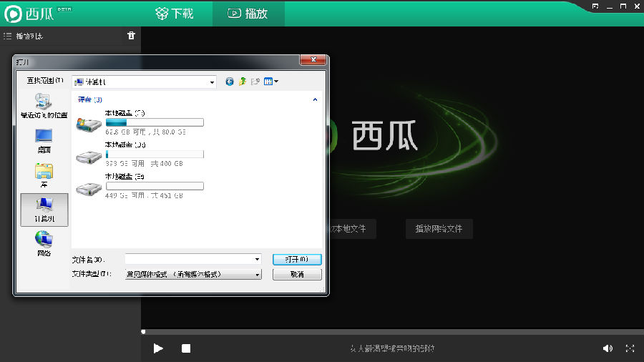Viewport: 644px width, 362px height.
Task: Mute audio using the speaker icon
Action: coord(608,348)
